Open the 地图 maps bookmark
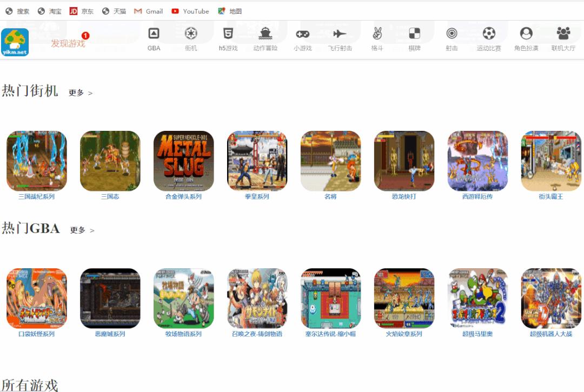Image resolution: width=584 pixels, height=392 pixels. (x=230, y=11)
